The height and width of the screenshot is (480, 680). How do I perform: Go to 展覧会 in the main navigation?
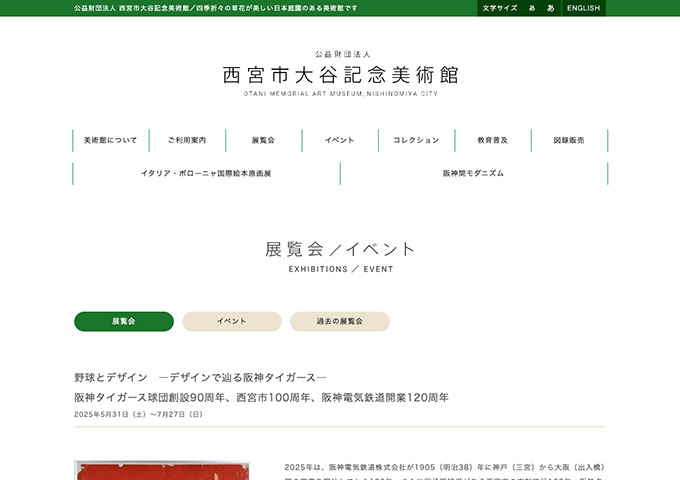pyautogui.click(x=263, y=140)
